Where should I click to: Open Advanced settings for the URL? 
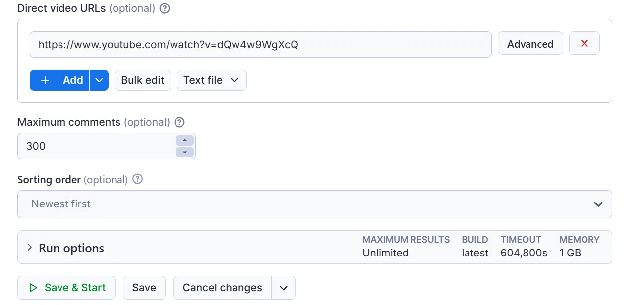coord(530,44)
